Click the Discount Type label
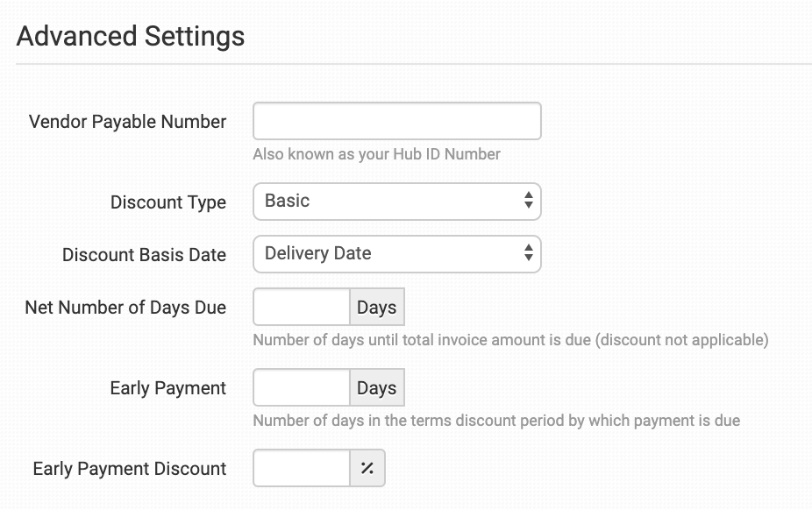The image size is (812, 510). [168, 202]
